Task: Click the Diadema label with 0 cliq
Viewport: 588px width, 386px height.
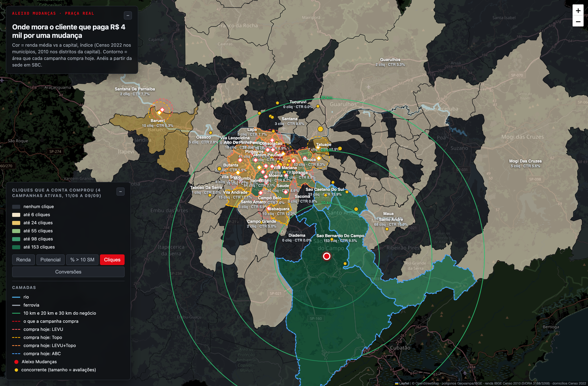Action: 297,238
